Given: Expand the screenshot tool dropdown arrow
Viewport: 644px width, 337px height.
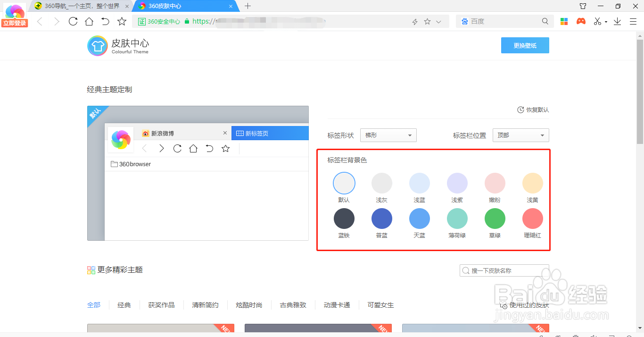Looking at the screenshot, I should point(606,22).
